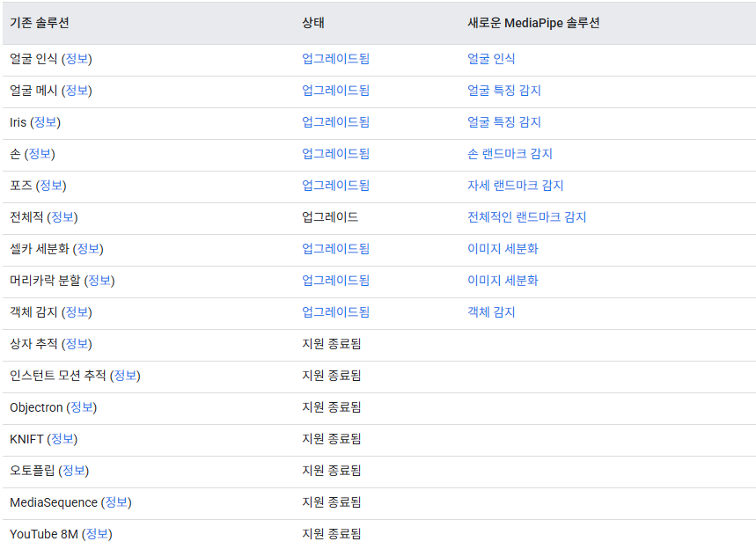Viewport: 756px width, 549px height.
Task: Open the 정보 link in Iris row
Action: [x=45, y=122]
